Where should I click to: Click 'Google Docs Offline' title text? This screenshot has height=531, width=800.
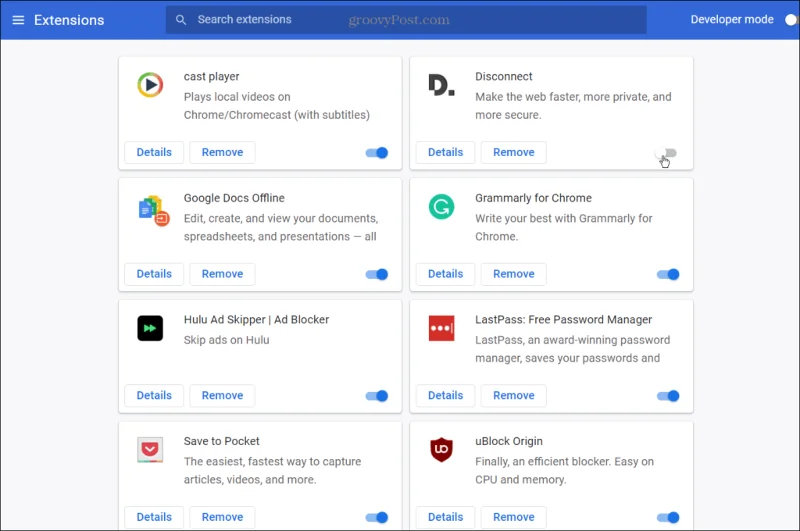click(234, 198)
